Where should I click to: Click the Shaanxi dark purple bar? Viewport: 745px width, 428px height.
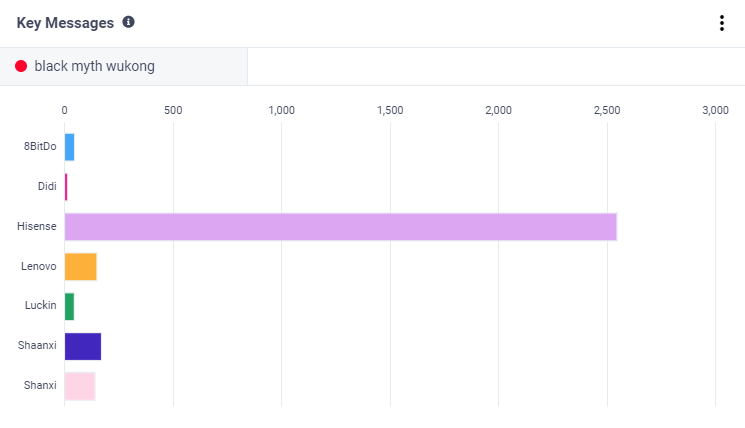pos(82,346)
